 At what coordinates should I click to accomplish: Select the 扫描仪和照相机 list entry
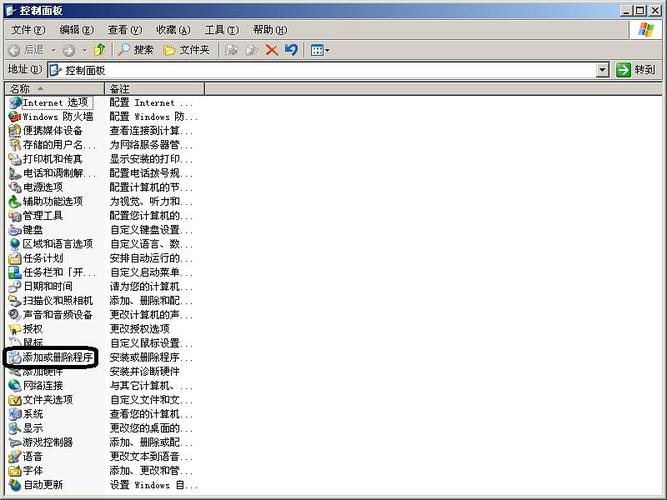coord(51,301)
